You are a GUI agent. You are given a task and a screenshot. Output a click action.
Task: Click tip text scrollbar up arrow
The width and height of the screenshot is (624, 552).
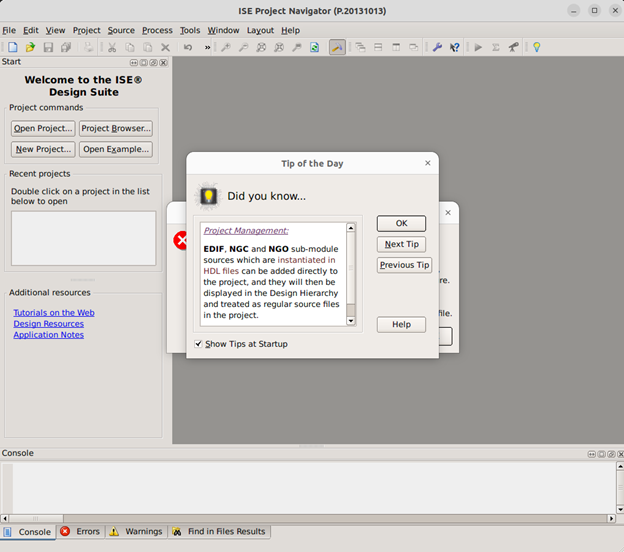point(351,228)
